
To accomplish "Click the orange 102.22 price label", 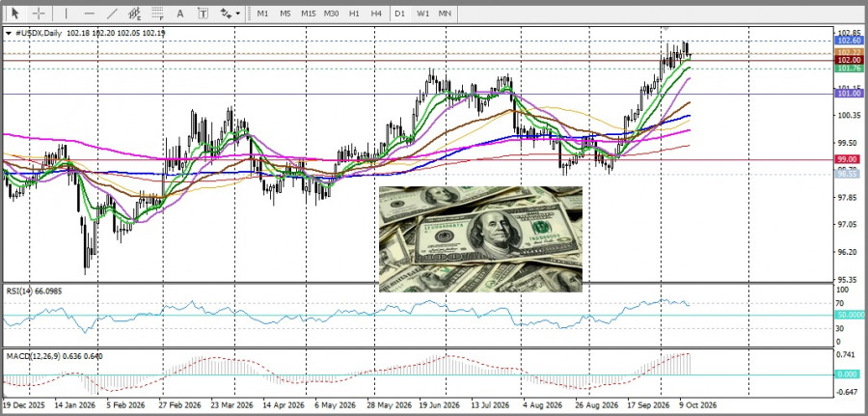I will pyautogui.click(x=849, y=52).
